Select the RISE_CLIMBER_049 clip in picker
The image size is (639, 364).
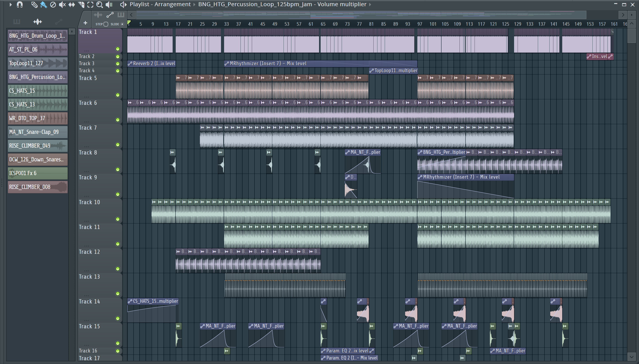coord(37,145)
